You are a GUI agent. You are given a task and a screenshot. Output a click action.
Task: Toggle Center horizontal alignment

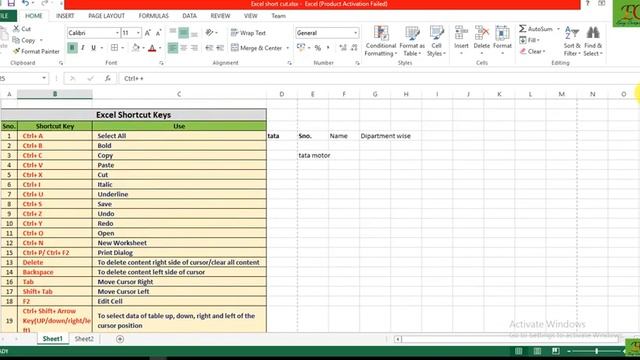click(x=184, y=48)
